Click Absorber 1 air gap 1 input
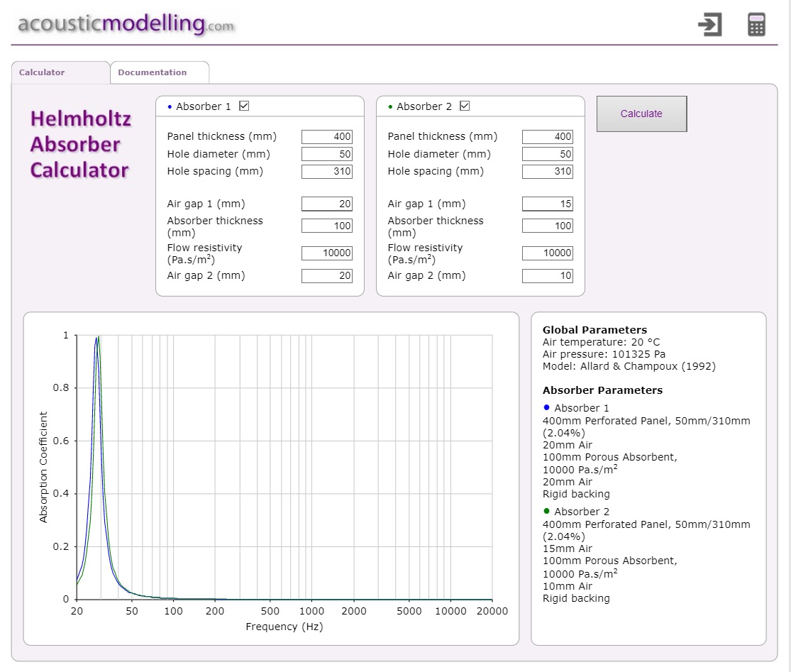The height and width of the screenshot is (672, 791). [327, 204]
